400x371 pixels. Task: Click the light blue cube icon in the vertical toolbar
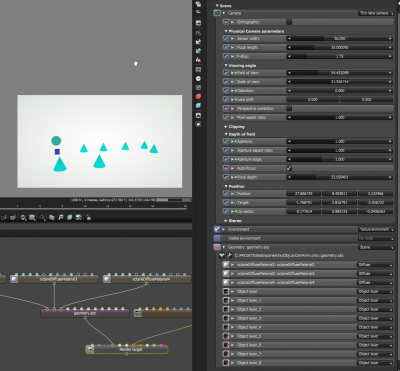point(198,106)
